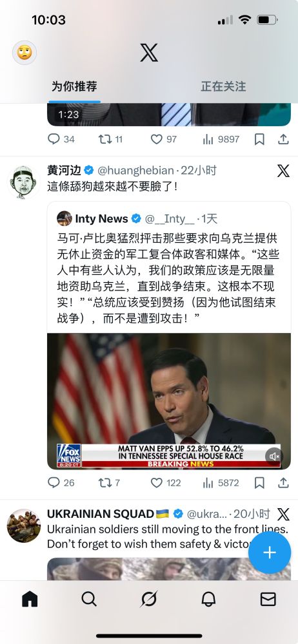The image size is (298, 644).
Task: Bookmark the top post with 9897 views
Action: 259,140
